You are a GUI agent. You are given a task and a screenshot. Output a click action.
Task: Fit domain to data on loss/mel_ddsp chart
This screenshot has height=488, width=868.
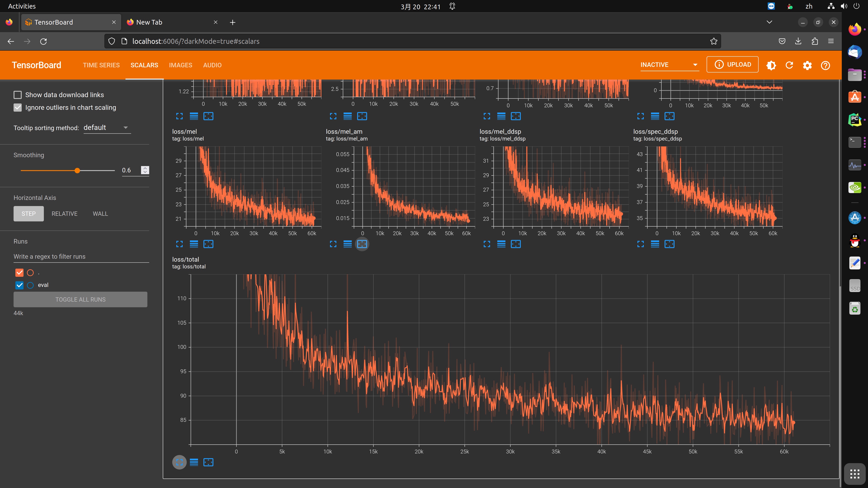click(x=516, y=244)
